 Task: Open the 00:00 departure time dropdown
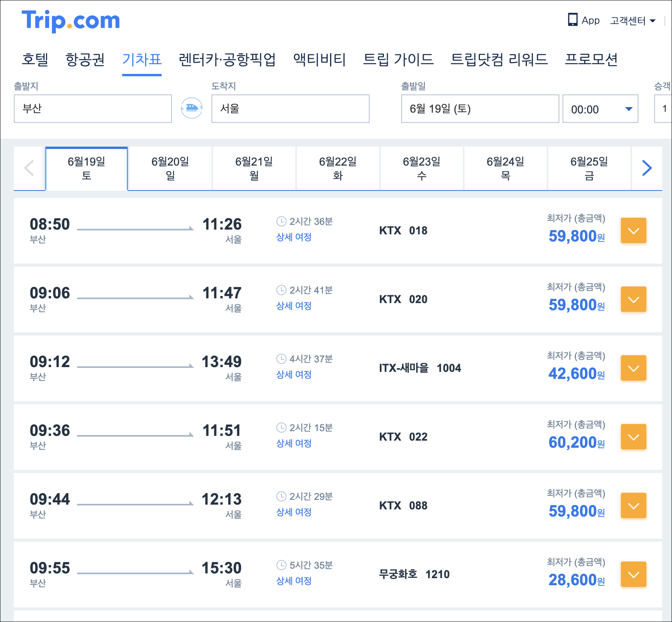coord(600,109)
